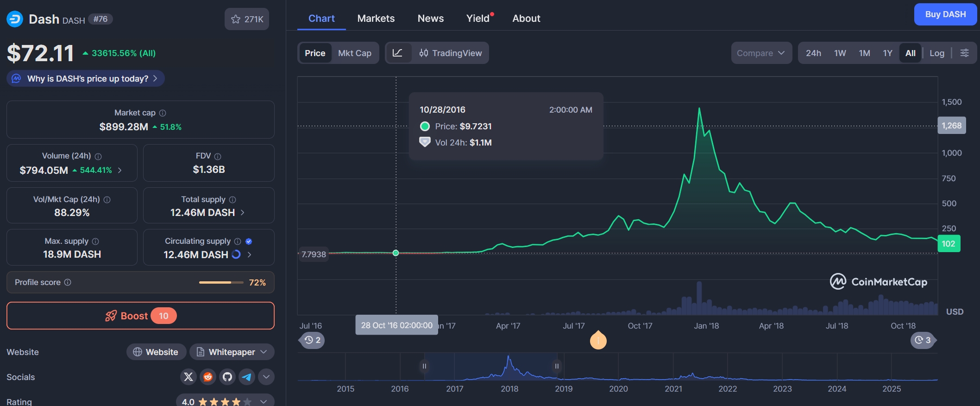Open the Telegram social link
This screenshot has height=406, width=980.
coord(247,377)
